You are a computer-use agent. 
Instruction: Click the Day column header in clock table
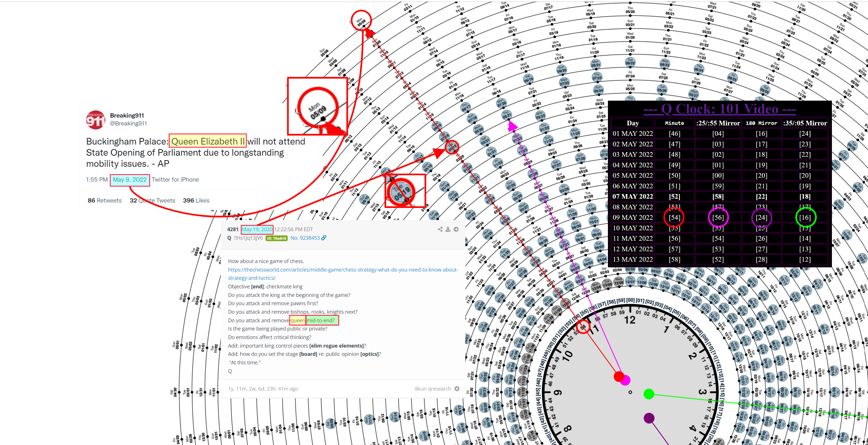click(x=632, y=123)
